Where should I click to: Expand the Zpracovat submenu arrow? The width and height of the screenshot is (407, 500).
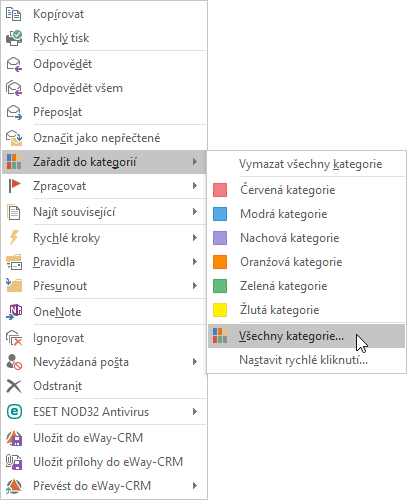click(x=195, y=186)
